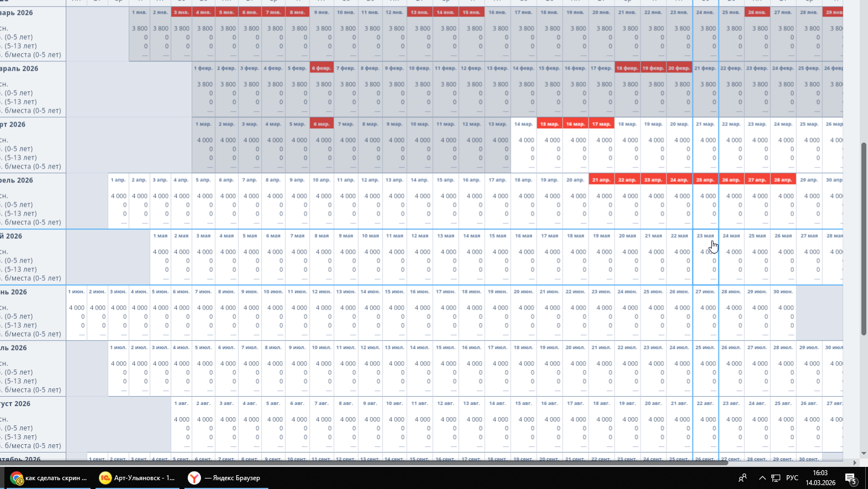Select the '22 авг.' date header
Screen dimensions: 868x489
tap(705, 403)
